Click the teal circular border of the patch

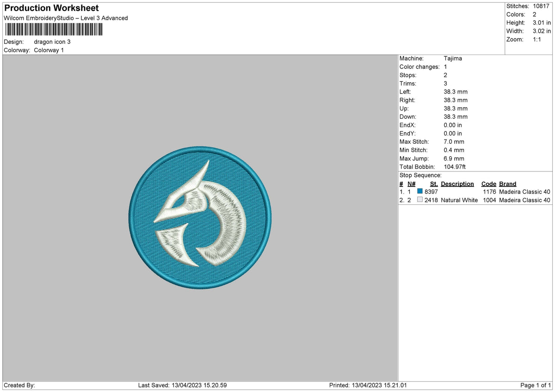(x=200, y=151)
